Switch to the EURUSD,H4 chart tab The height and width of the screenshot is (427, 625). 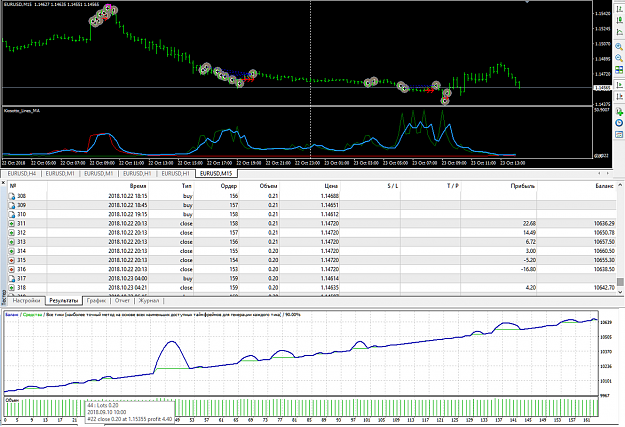[22, 173]
